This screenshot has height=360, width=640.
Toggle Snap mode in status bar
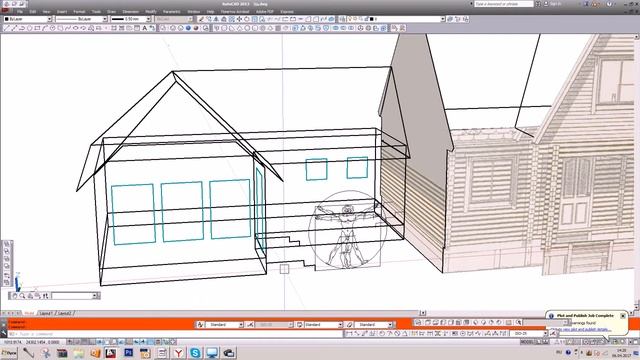tap(78, 342)
